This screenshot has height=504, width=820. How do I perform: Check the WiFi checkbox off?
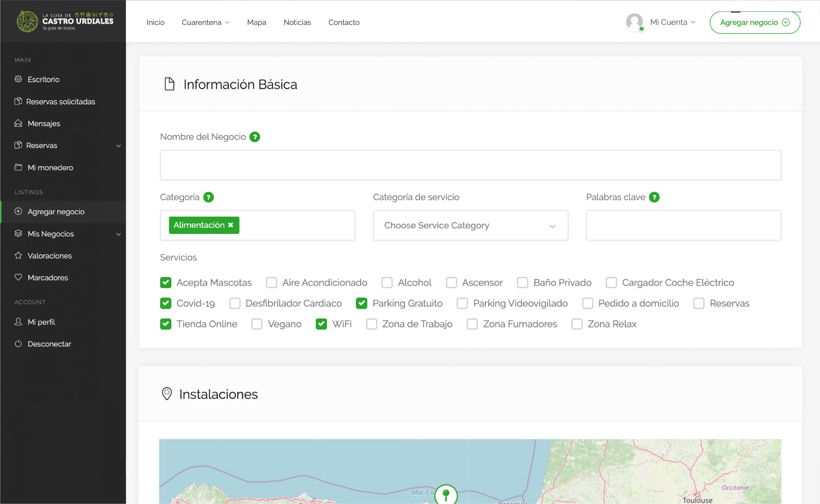(x=321, y=324)
